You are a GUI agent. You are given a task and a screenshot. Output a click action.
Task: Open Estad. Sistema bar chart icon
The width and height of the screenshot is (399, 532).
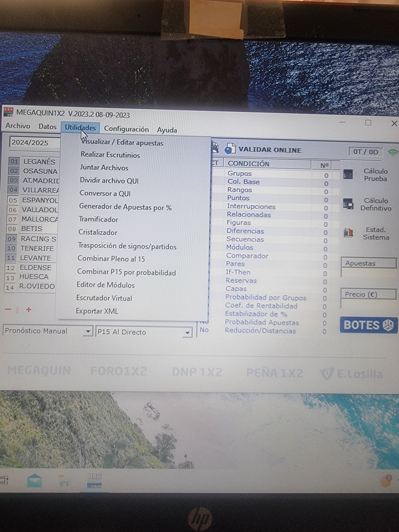point(348,233)
